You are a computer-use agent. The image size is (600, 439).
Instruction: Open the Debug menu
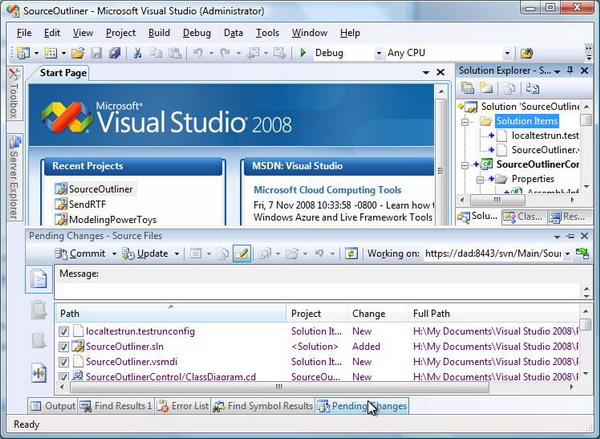coord(197,33)
